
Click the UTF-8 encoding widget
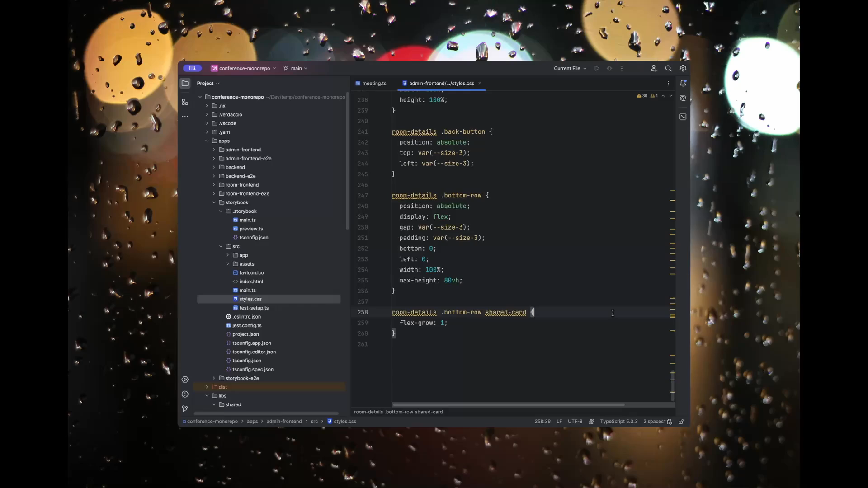coord(575,422)
